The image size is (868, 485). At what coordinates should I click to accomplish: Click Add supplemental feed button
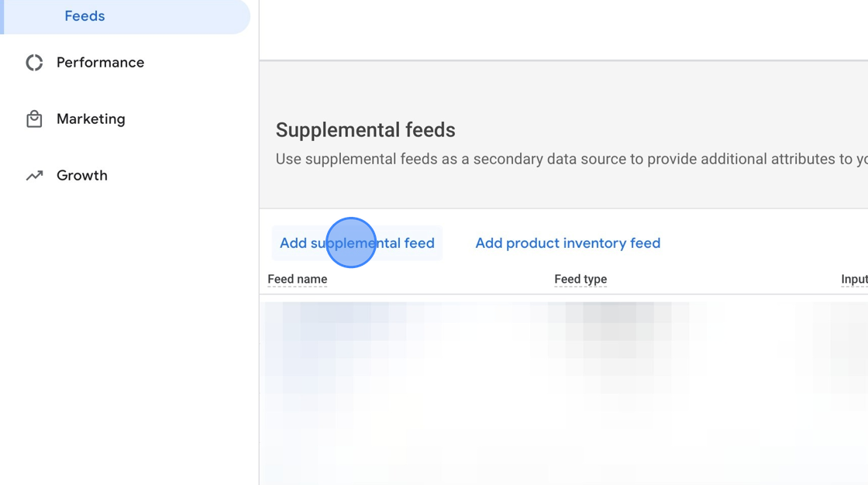click(x=356, y=243)
